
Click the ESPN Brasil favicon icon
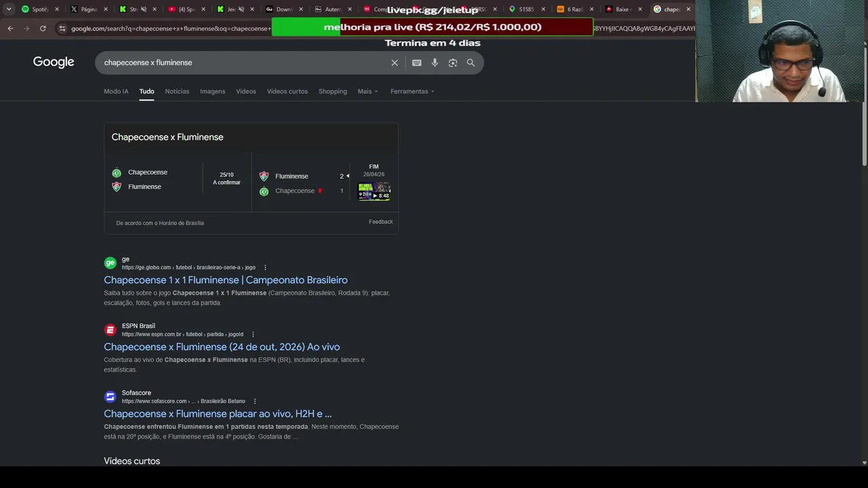point(110,330)
